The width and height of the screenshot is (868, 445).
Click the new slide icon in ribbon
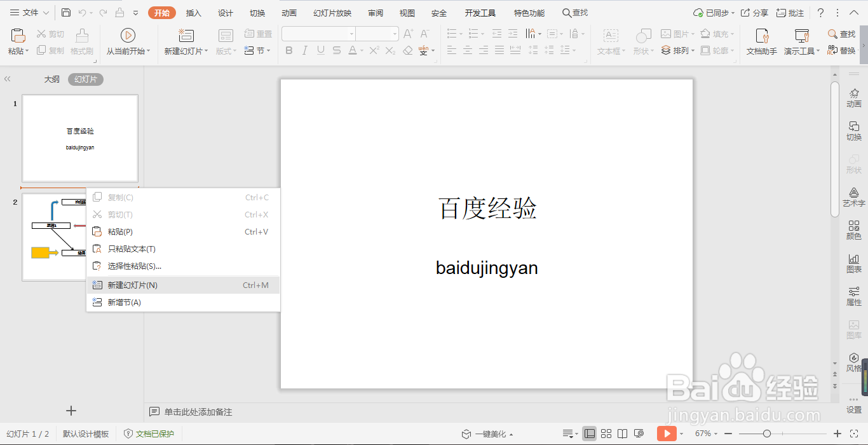pos(186,36)
